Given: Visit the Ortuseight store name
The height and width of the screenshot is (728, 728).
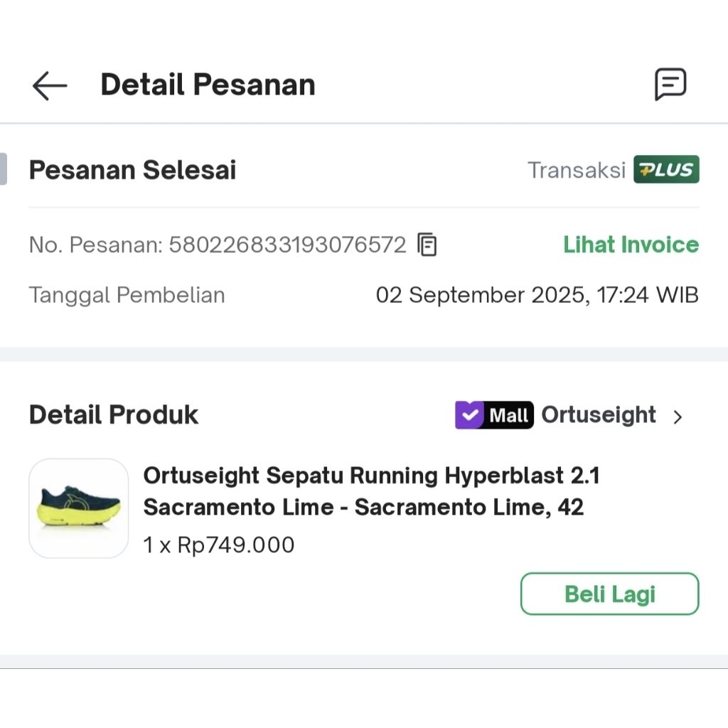Looking at the screenshot, I should (x=599, y=414).
